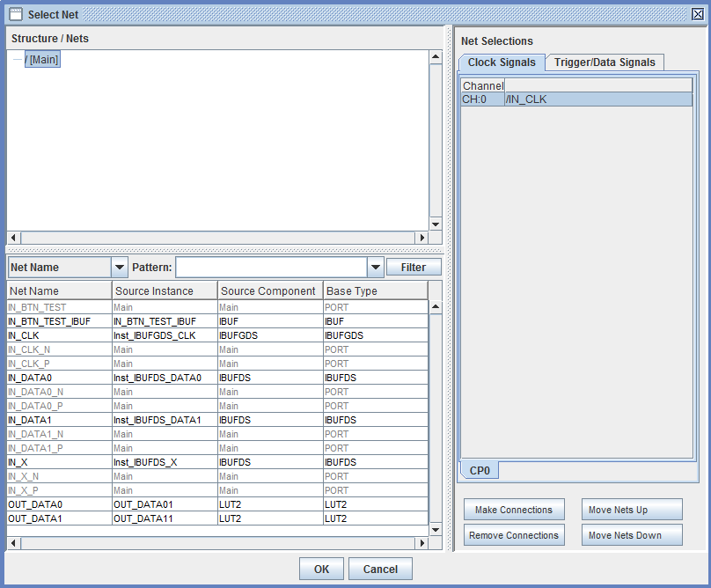This screenshot has height=588, width=711.
Task: Click the Inst_IBUFGDS_CLK source instance cell
Action: [165, 335]
